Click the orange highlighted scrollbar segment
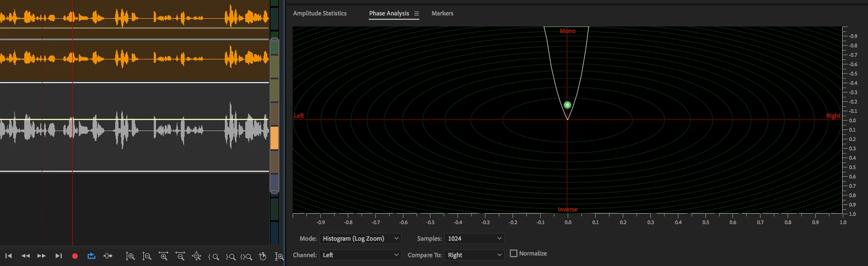Viewport: 868px width, 266px height. 274,138
